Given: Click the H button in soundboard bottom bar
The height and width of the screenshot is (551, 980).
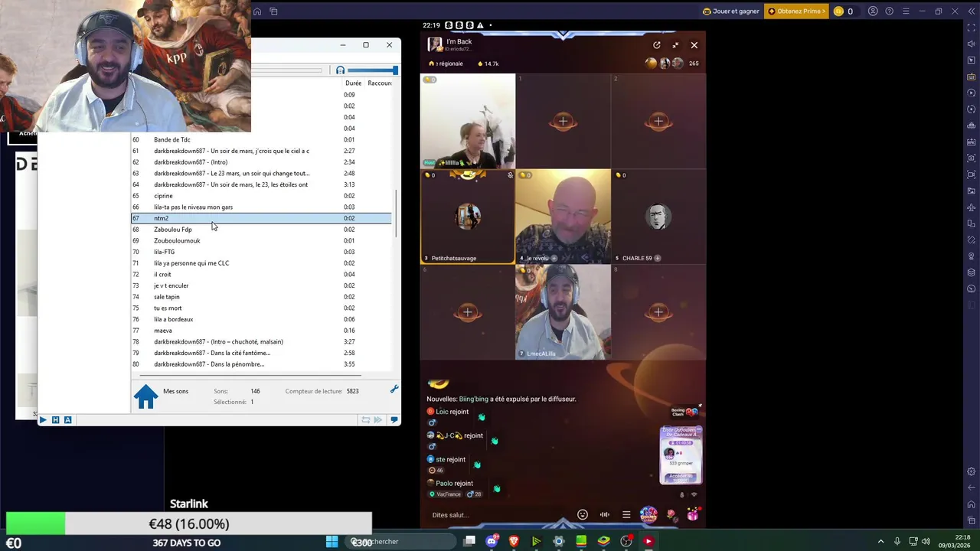Looking at the screenshot, I should (55, 419).
